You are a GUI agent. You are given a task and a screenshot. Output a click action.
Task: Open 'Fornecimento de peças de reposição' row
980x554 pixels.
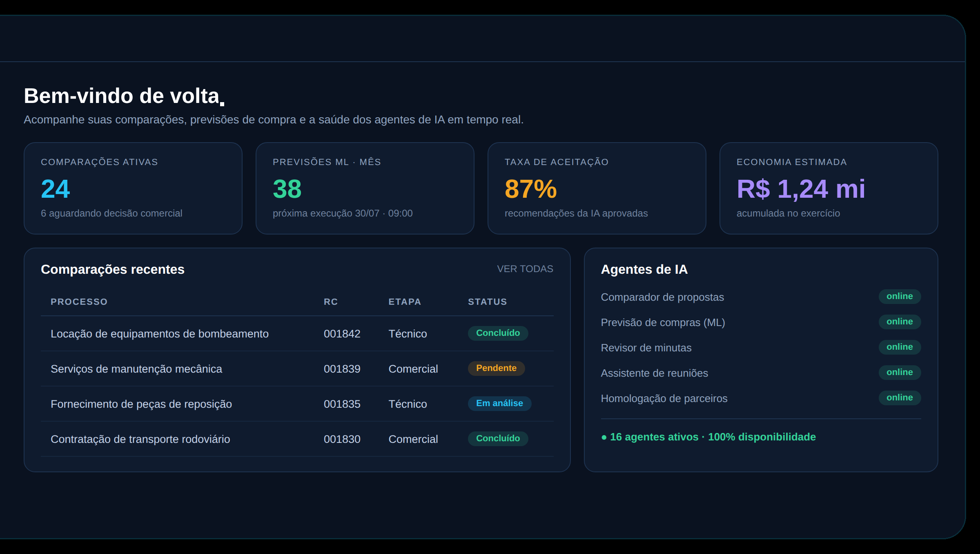click(x=297, y=404)
